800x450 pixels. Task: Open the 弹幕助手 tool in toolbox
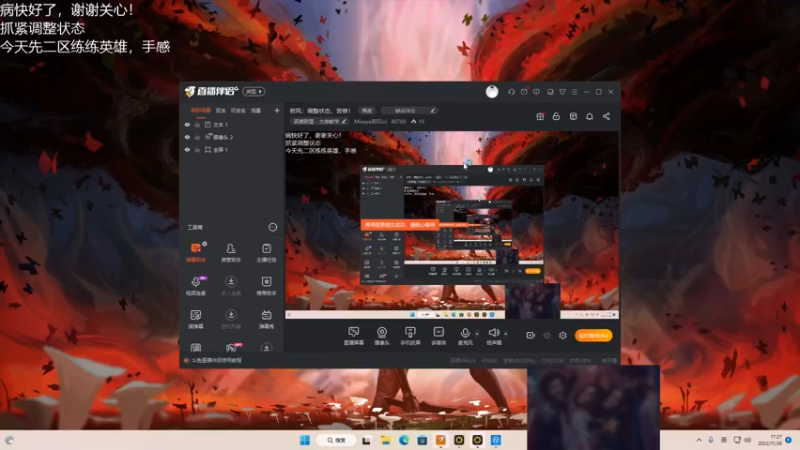(196, 252)
